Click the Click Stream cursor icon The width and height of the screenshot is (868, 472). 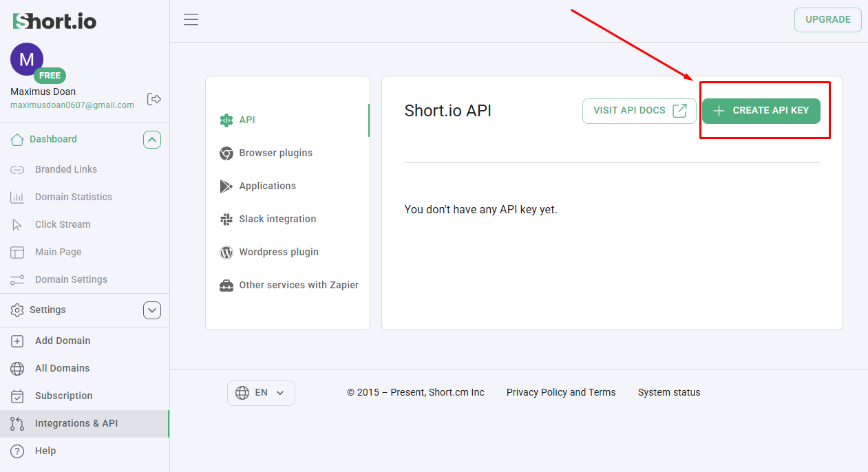(17, 224)
